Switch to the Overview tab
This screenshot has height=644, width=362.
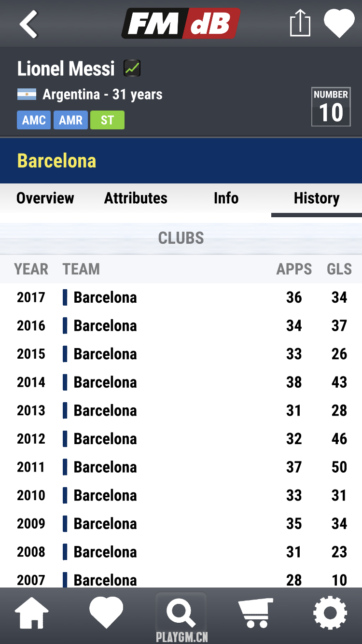click(45, 198)
